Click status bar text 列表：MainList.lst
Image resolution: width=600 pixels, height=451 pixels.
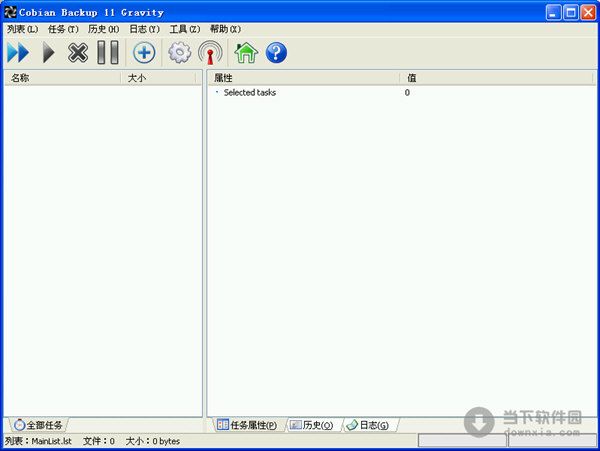point(38,441)
